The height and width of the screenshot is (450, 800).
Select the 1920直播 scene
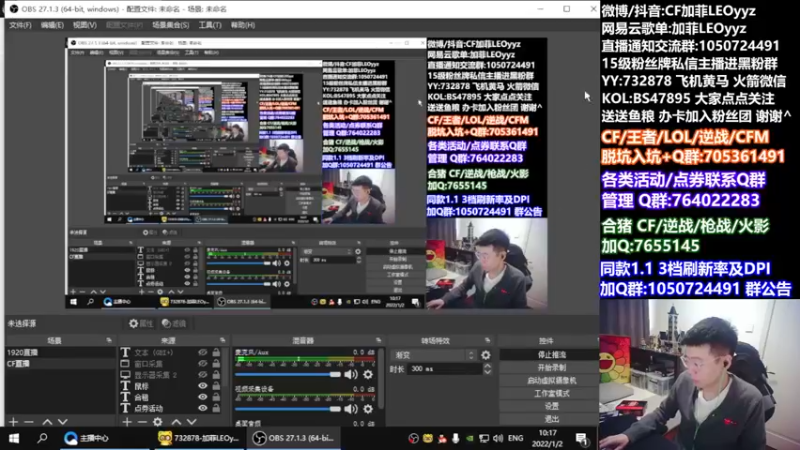(x=60, y=353)
